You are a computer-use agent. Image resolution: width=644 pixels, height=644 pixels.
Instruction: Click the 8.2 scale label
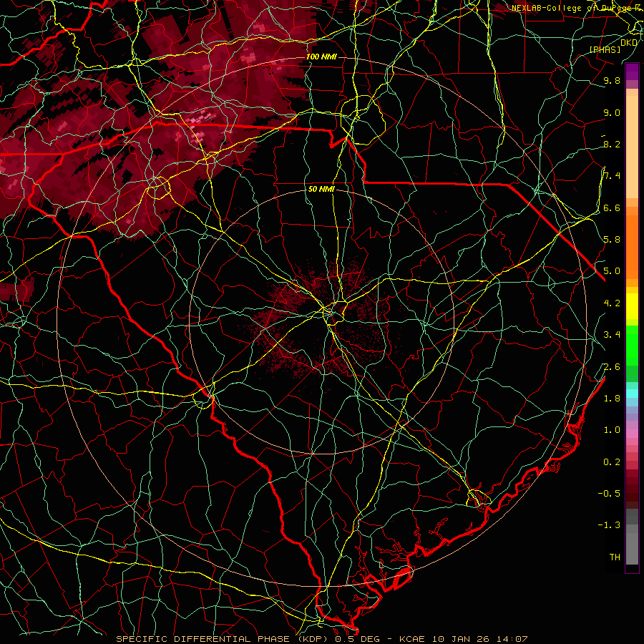pos(612,144)
